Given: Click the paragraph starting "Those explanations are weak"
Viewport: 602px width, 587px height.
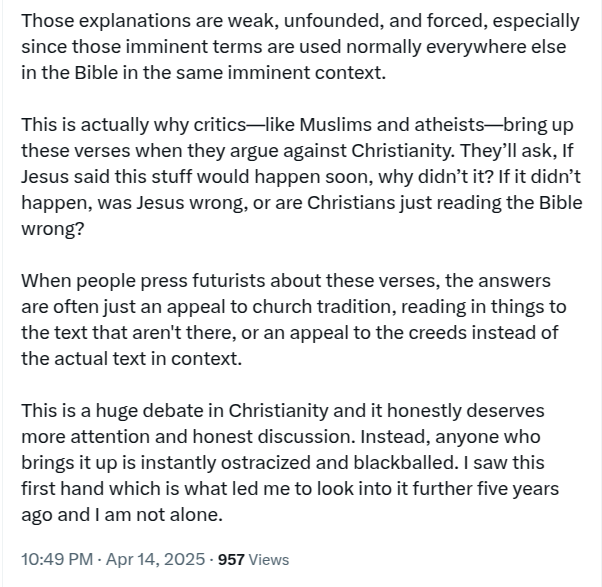Looking at the screenshot, I should pos(300,46).
